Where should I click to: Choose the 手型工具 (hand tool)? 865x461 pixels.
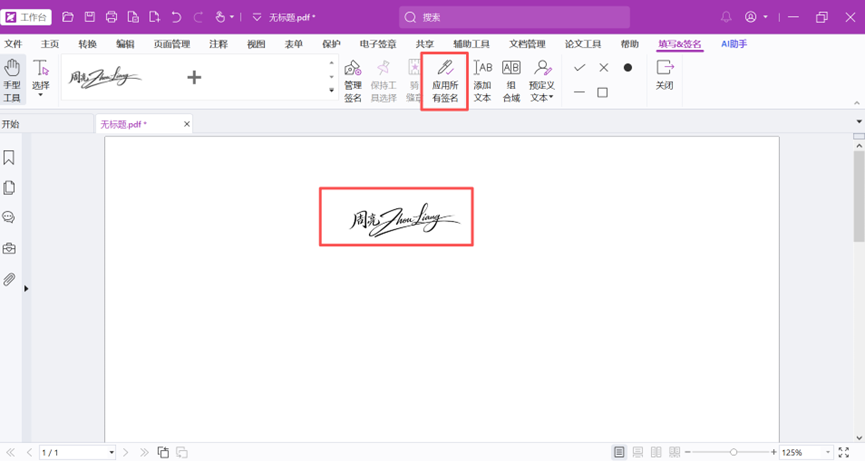[x=12, y=80]
